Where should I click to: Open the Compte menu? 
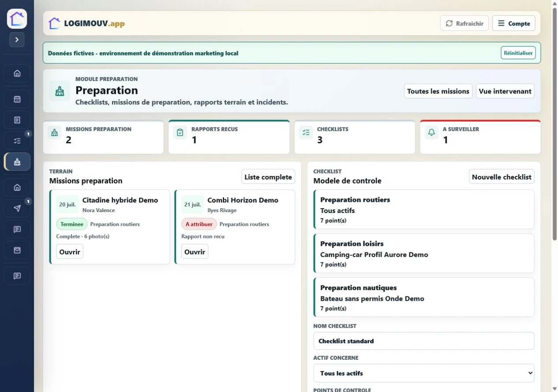[514, 23]
